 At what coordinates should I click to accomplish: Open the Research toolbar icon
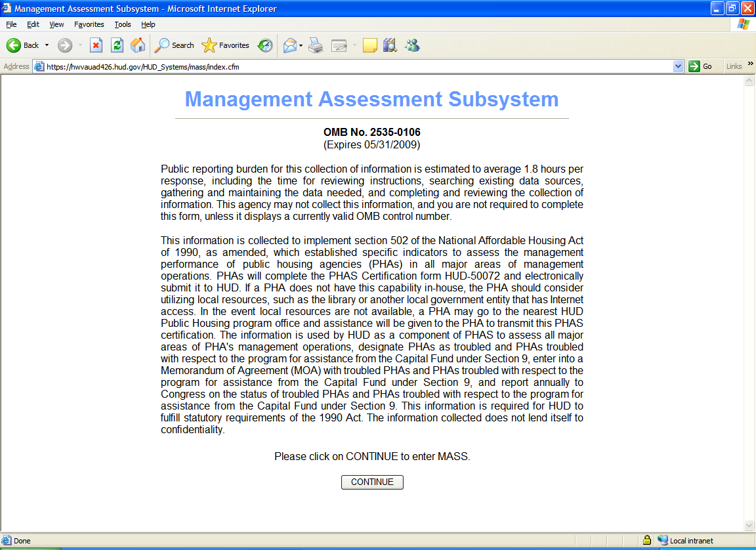pos(390,45)
